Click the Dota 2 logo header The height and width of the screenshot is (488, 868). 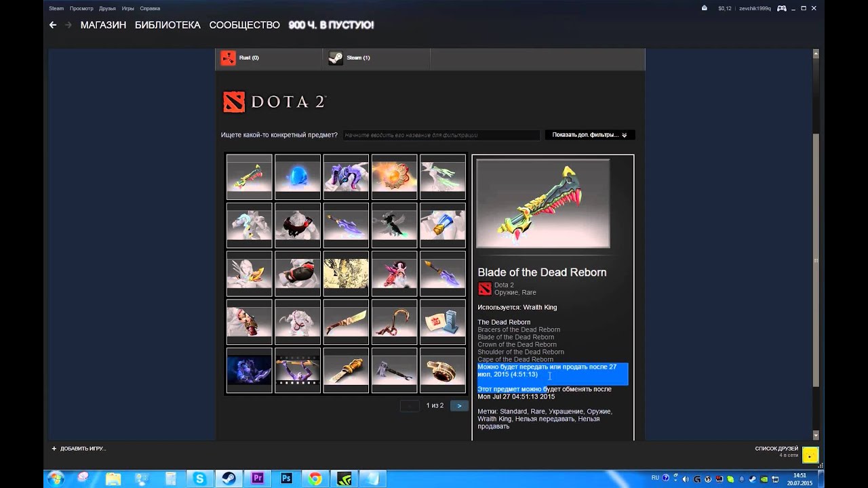(x=275, y=102)
